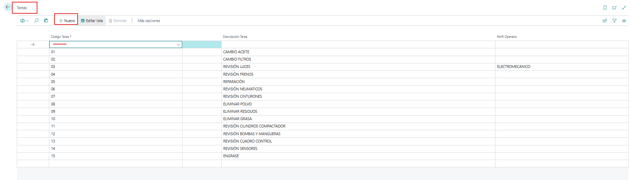Click CAMBIO FILTROS description cell
This screenshot has height=180, width=644.
point(358,59)
